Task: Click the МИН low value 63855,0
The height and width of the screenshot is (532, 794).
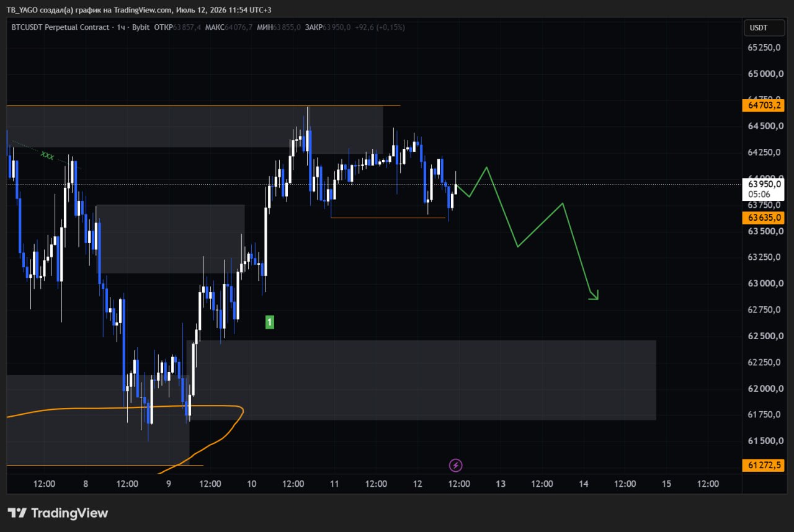Action: coord(287,27)
